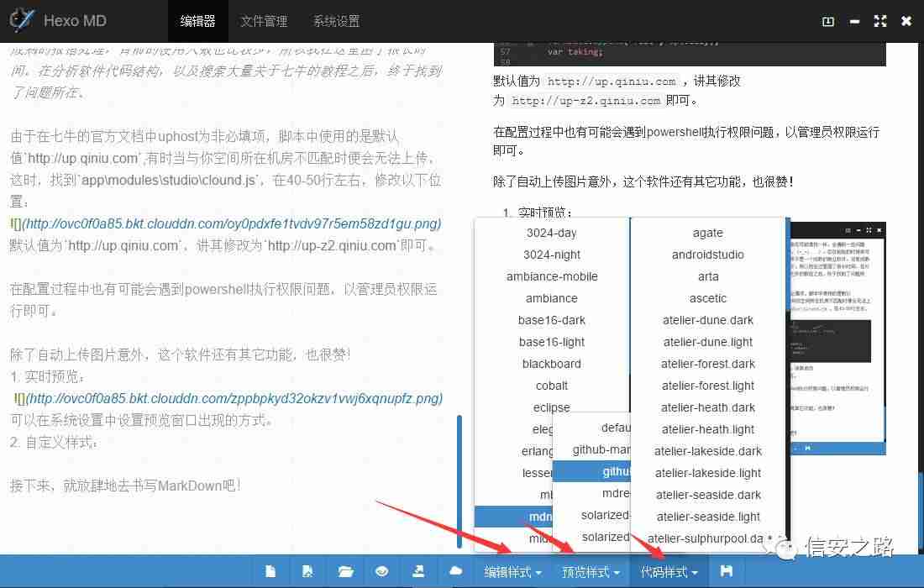Select the 3024-night theme entry
This screenshot has width=924, height=588.
(552, 255)
